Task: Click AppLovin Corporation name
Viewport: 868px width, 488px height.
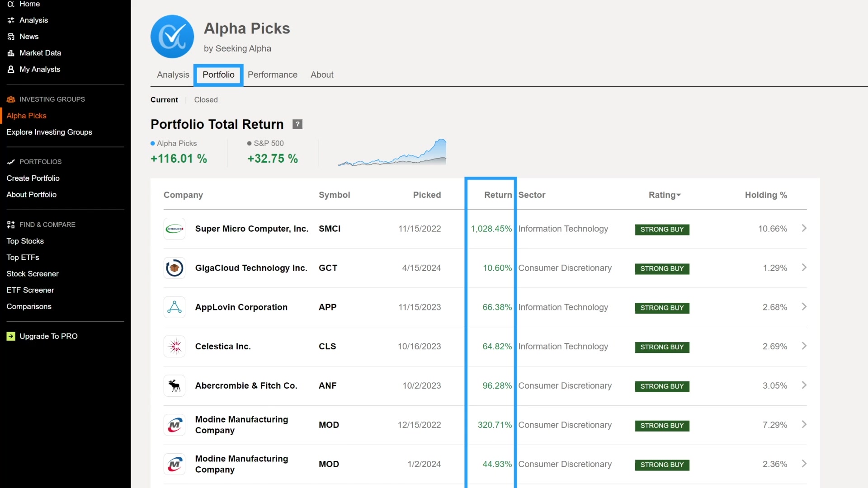Action: pos(241,307)
